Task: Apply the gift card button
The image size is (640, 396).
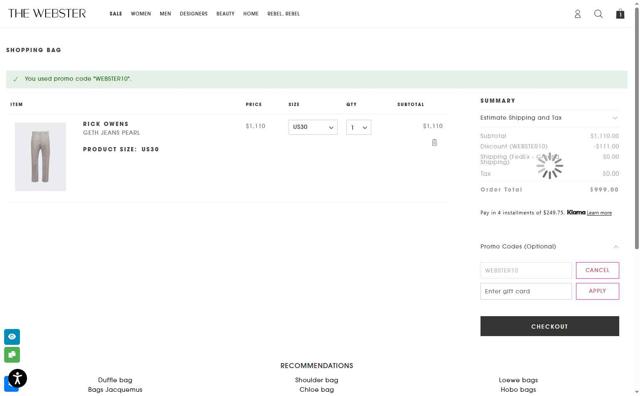Action: [x=597, y=291]
